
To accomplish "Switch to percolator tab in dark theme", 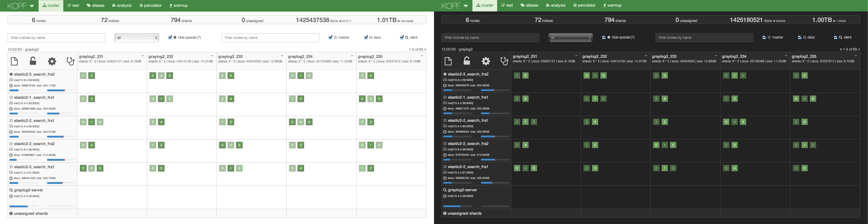I will pyautogui.click(x=584, y=5).
